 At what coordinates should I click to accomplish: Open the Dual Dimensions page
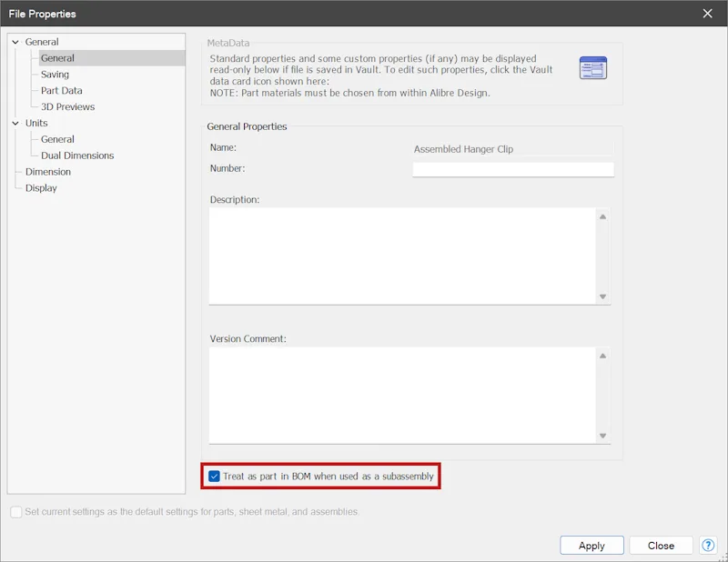pos(77,156)
